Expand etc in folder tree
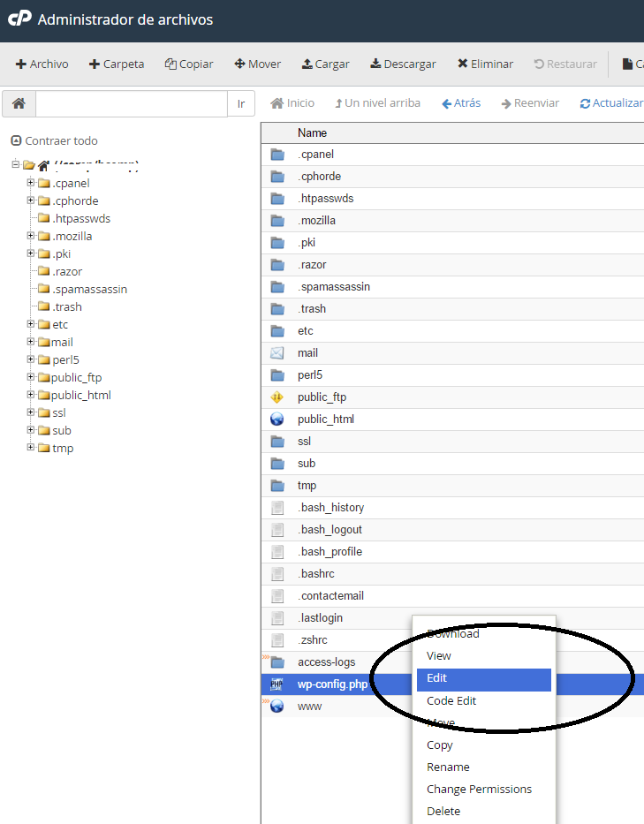The height and width of the screenshot is (824, 644). [31, 324]
